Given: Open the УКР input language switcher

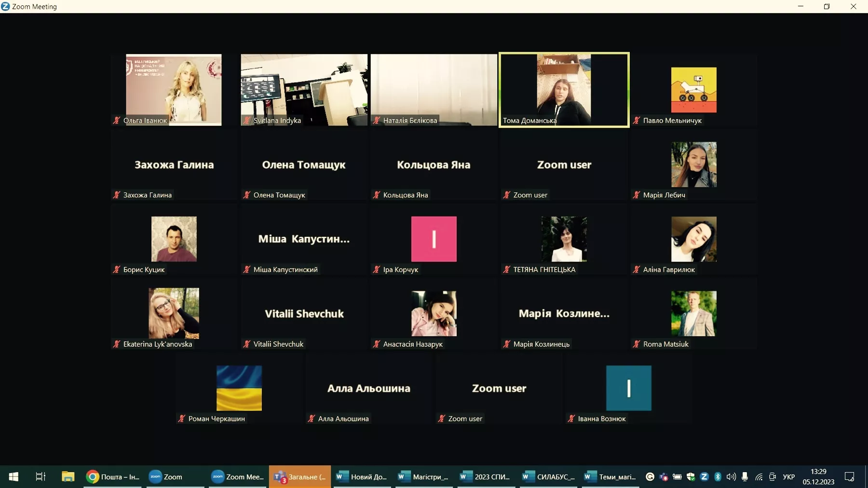Looking at the screenshot, I should (x=788, y=477).
